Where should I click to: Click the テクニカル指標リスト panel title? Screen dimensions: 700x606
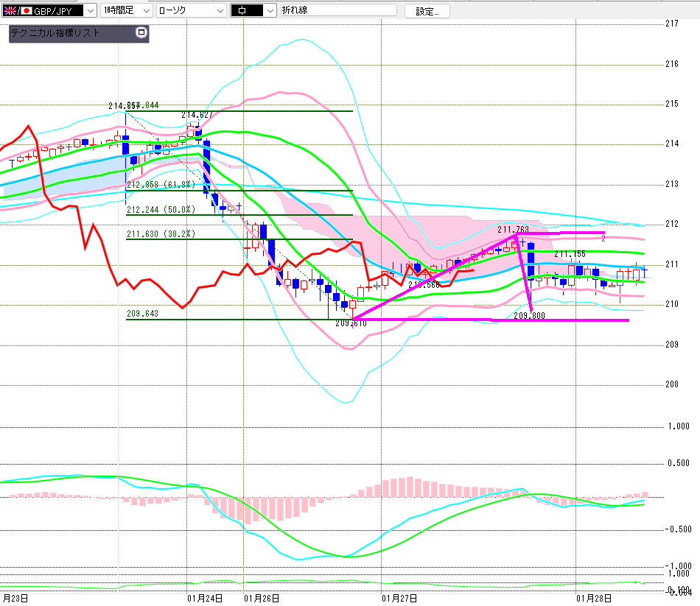55,34
